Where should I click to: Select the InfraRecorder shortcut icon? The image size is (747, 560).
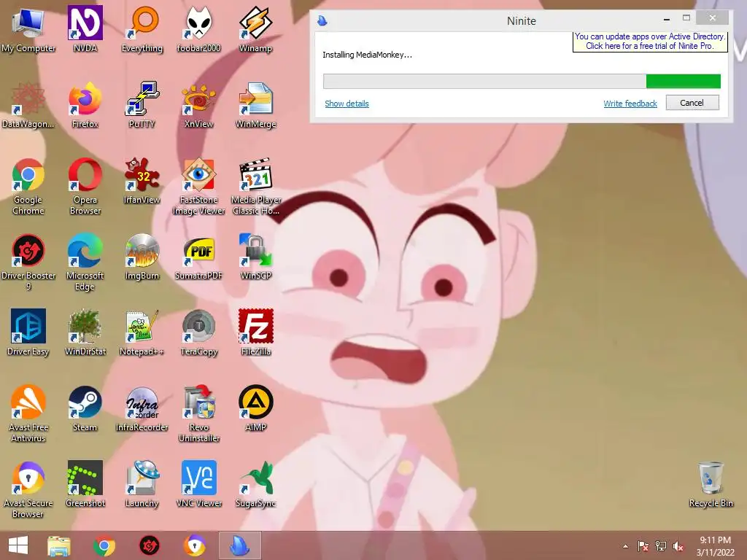pos(142,408)
